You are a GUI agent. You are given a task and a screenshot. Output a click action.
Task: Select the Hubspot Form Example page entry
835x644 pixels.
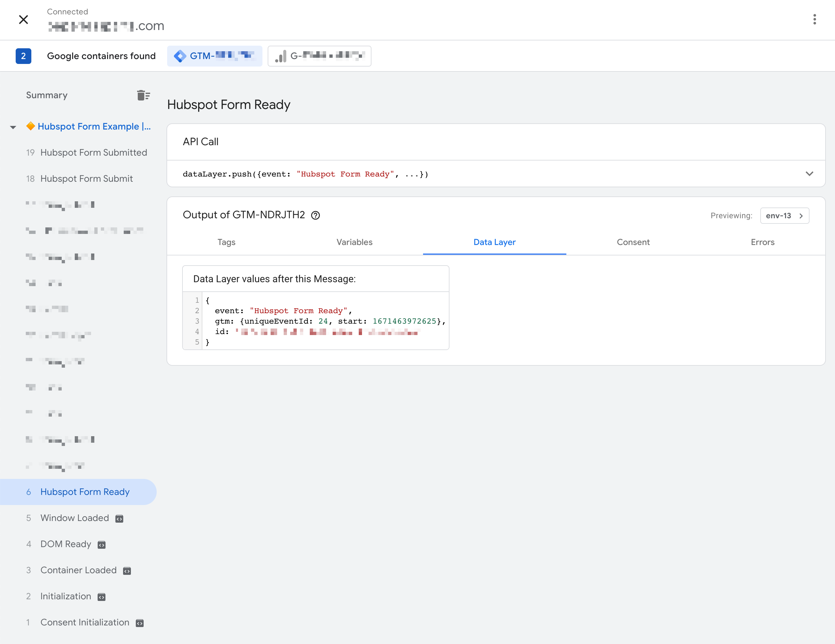pyautogui.click(x=89, y=127)
